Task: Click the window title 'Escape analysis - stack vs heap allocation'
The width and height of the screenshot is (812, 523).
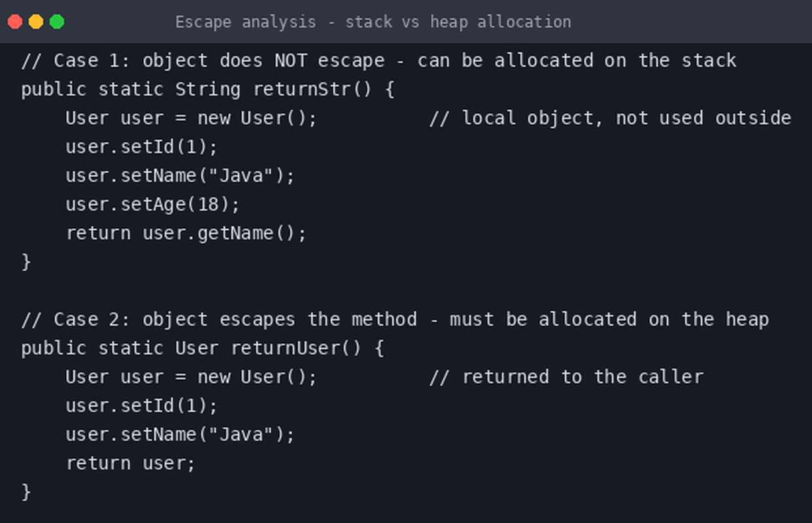Action: click(373, 22)
